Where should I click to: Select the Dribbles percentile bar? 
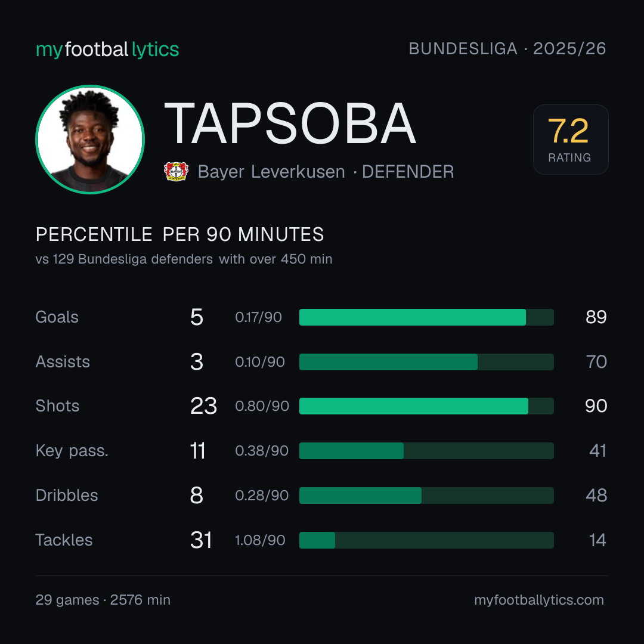(426, 496)
